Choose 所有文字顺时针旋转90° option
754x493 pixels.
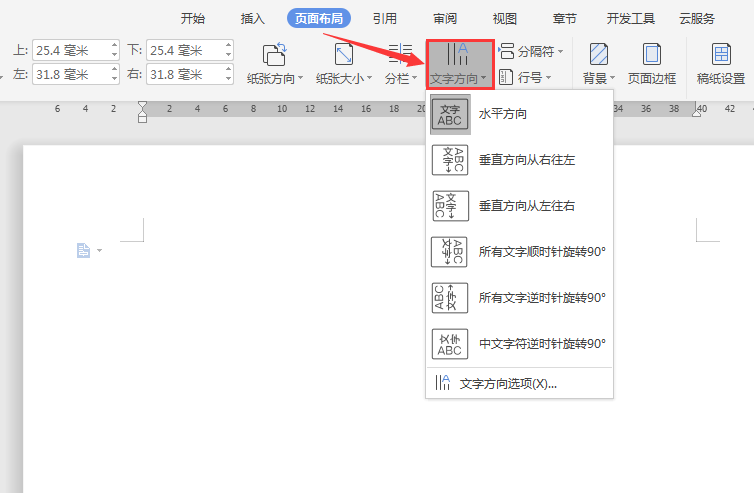click(519, 252)
